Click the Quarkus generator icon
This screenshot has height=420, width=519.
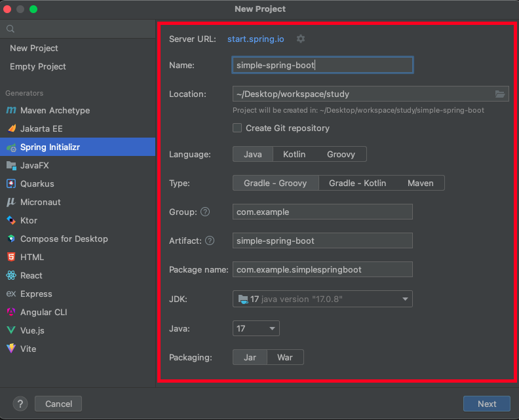pos(11,183)
